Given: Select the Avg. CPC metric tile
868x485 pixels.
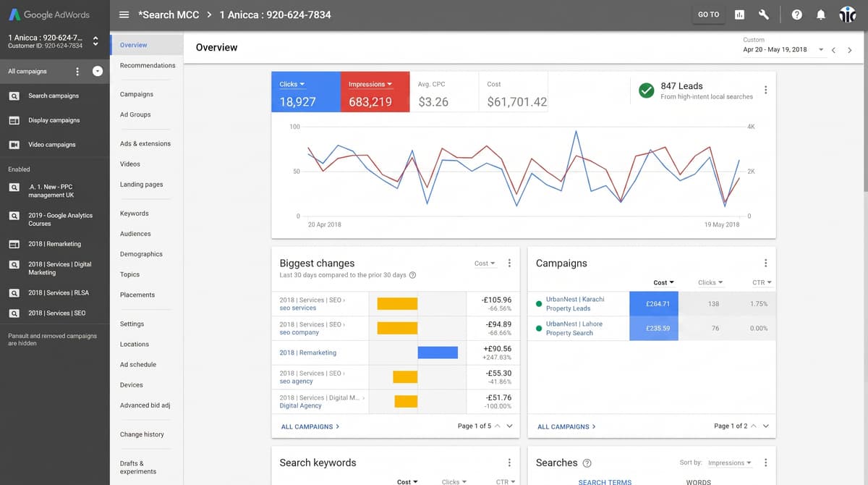Looking at the screenshot, I should 444,92.
